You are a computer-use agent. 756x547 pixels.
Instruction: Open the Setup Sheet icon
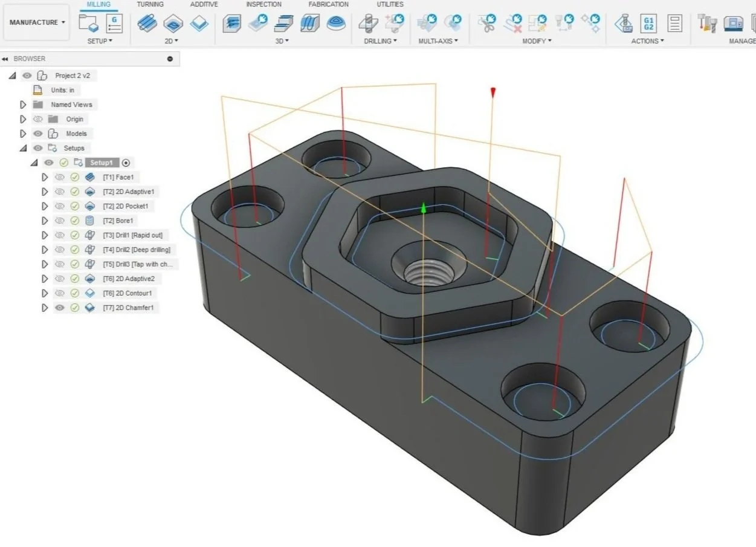click(x=675, y=24)
